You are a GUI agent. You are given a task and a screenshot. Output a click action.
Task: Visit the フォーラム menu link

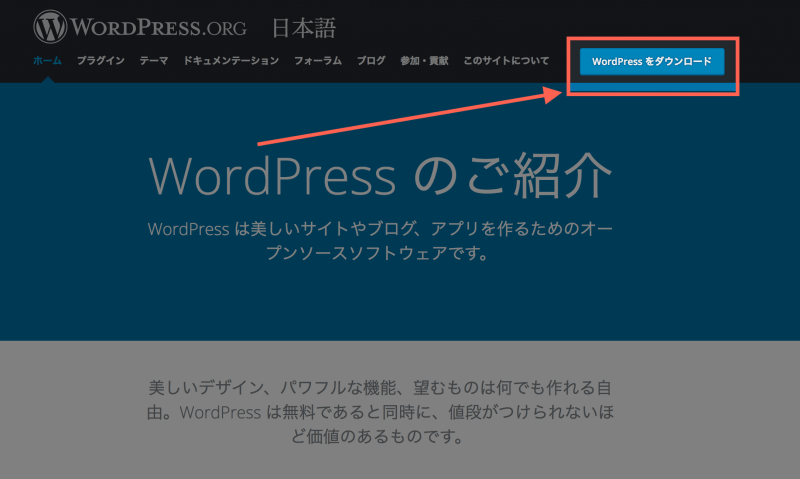pyautogui.click(x=318, y=61)
